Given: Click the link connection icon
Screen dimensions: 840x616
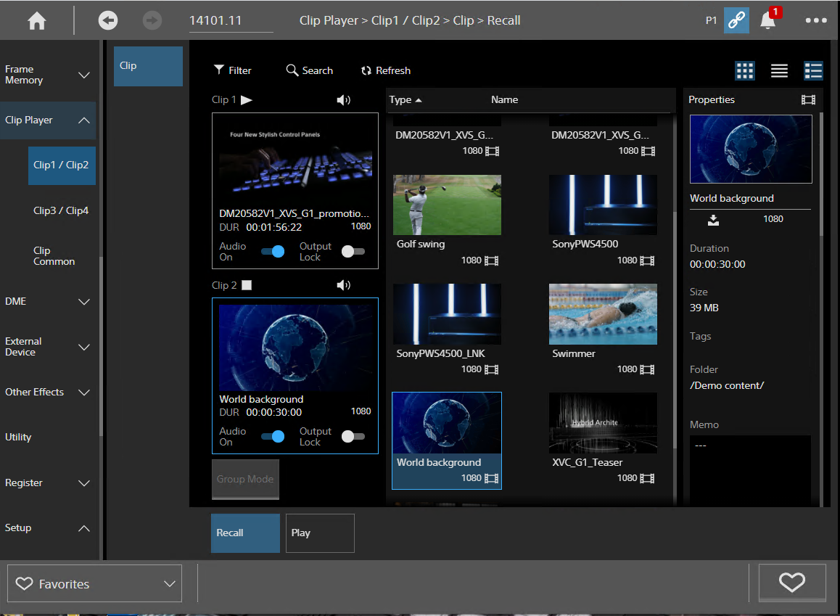Looking at the screenshot, I should coord(736,20).
